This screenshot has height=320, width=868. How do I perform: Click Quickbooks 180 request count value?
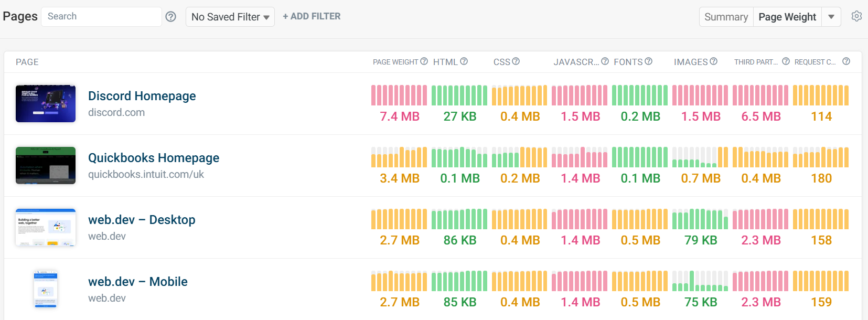tap(821, 178)
